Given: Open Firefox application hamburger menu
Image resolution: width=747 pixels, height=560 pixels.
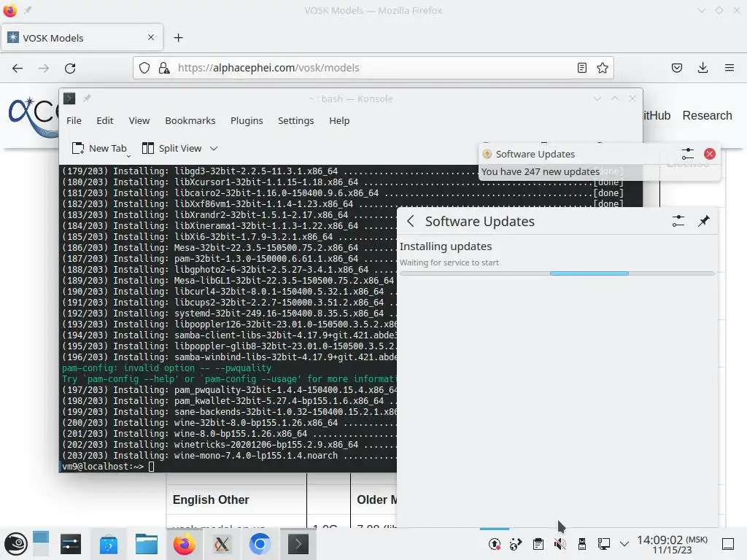Looking at the screenshot, I should [729, 68].
